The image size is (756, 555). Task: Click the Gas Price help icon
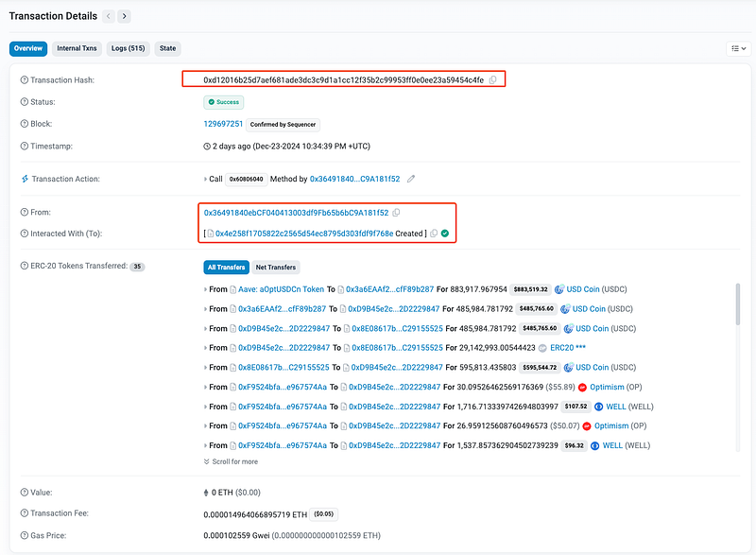tap(25, 534)
